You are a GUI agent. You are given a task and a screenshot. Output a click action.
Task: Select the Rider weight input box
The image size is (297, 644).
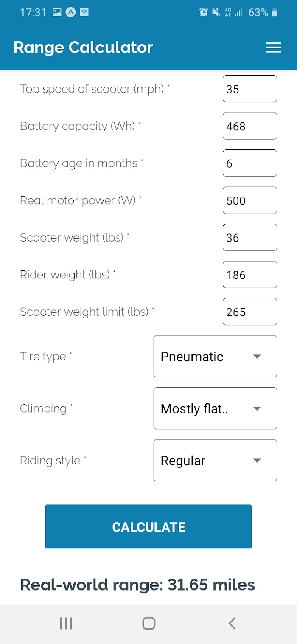point(250,275)
